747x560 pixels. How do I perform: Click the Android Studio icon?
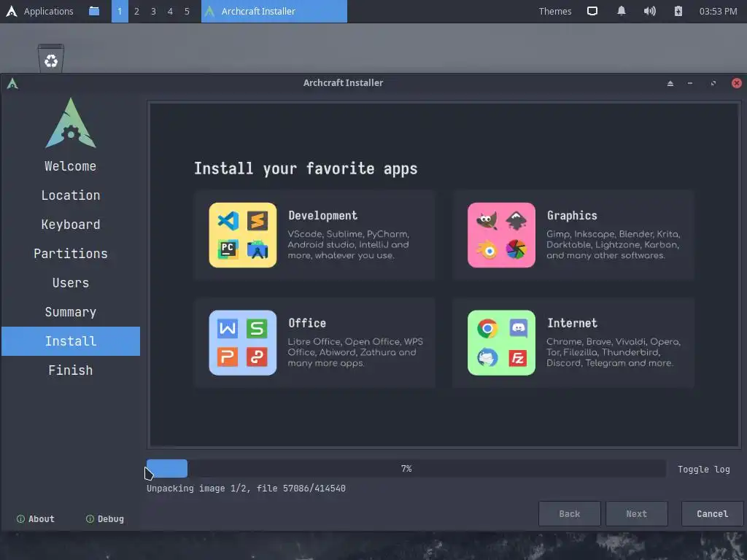pos(258,249)
